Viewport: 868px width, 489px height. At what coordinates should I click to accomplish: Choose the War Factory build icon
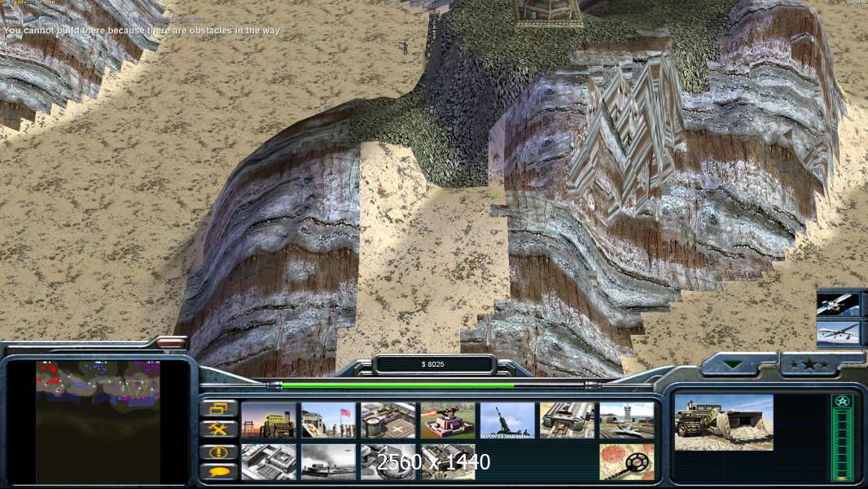(568, 421)
